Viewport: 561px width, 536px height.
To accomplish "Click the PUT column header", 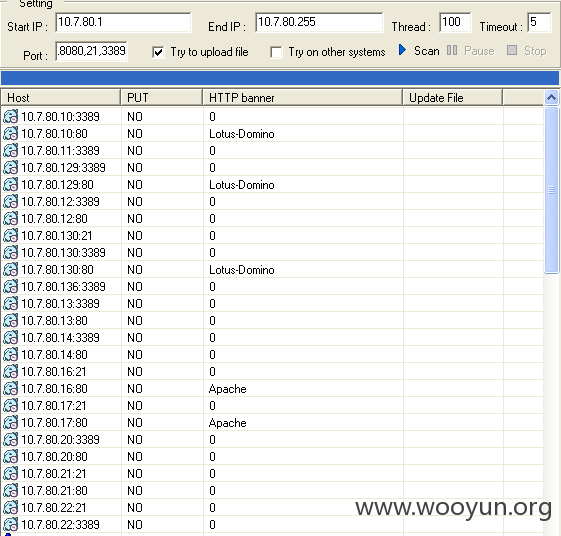I will 161,98.
